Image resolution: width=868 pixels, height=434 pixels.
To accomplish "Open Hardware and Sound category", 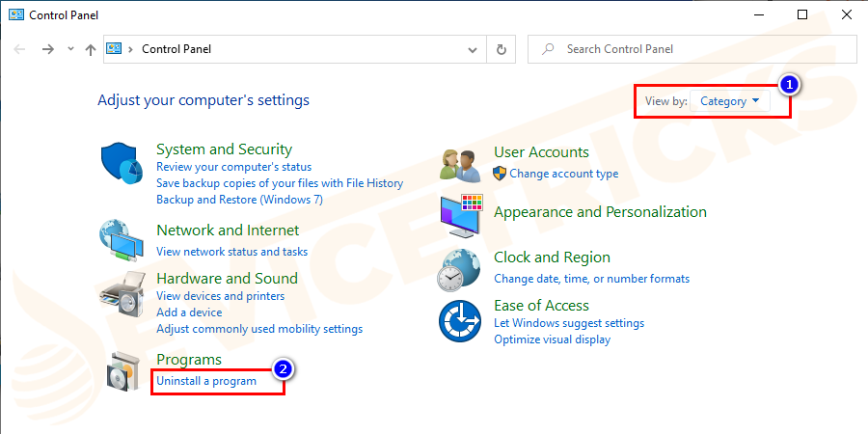I will tap(227, 278).
